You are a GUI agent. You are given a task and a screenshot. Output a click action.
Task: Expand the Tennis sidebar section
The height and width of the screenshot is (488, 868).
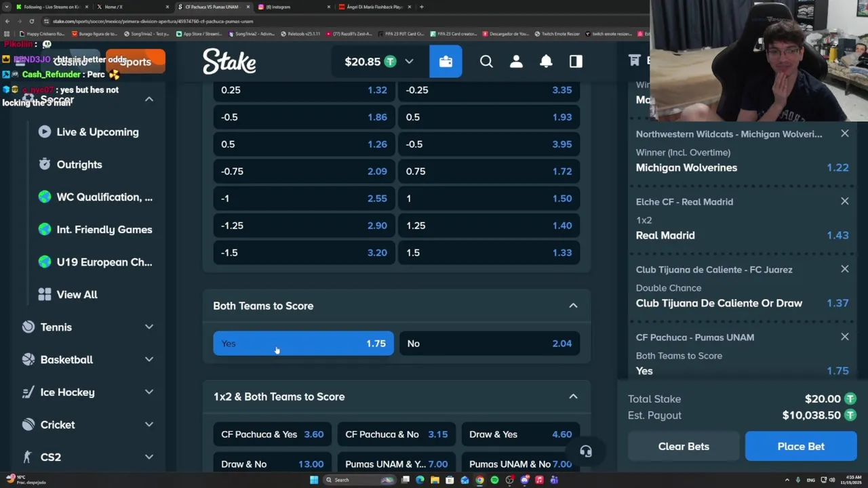pos(149,327)
